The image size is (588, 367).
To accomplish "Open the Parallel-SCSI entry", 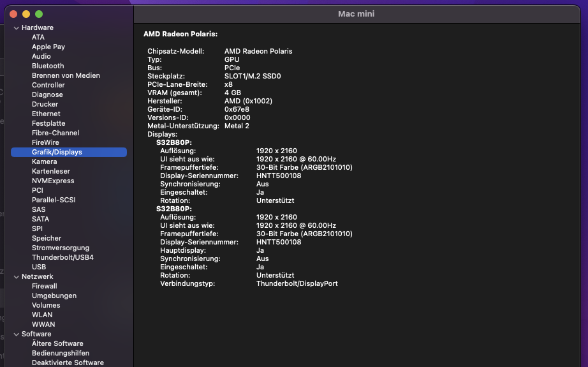I will pos(53,200).
